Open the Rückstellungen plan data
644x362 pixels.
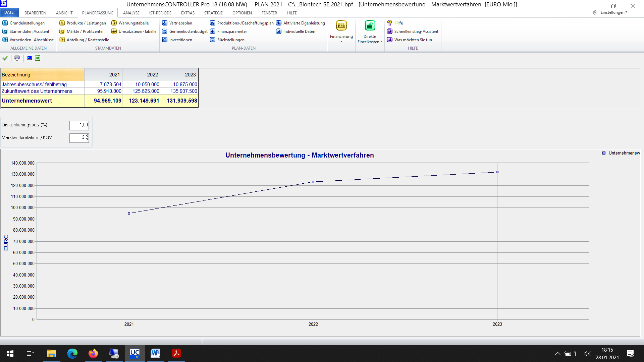pos(230,40)
